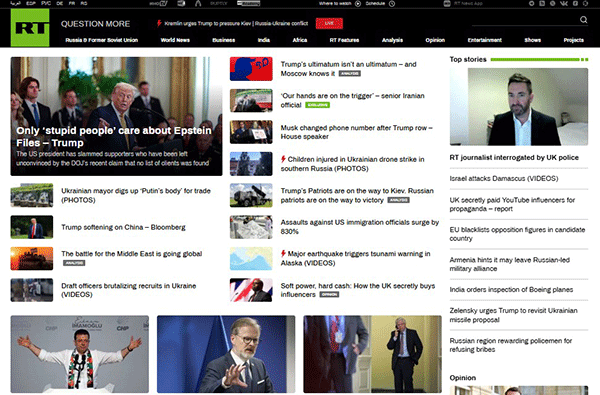Open 'Russian region rewarding policemen' story
Screen dimensions: 600x395
point(511,345)
